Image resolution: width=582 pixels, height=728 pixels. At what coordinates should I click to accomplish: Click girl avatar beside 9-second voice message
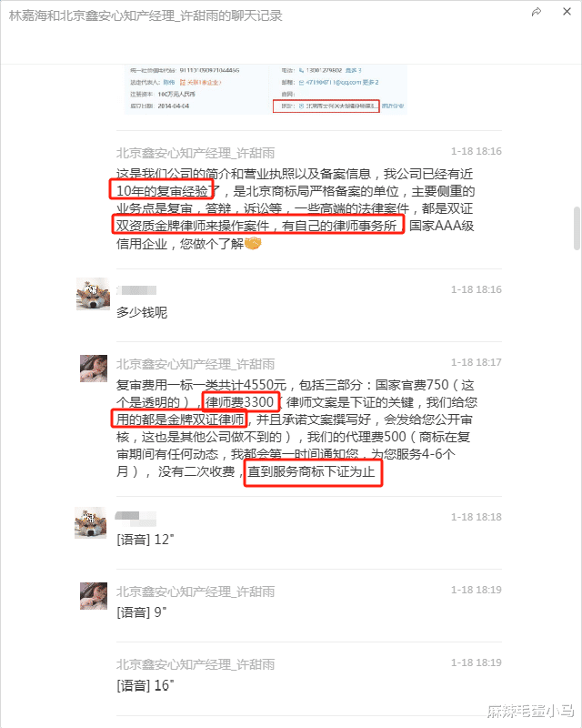tap(94, 596)
